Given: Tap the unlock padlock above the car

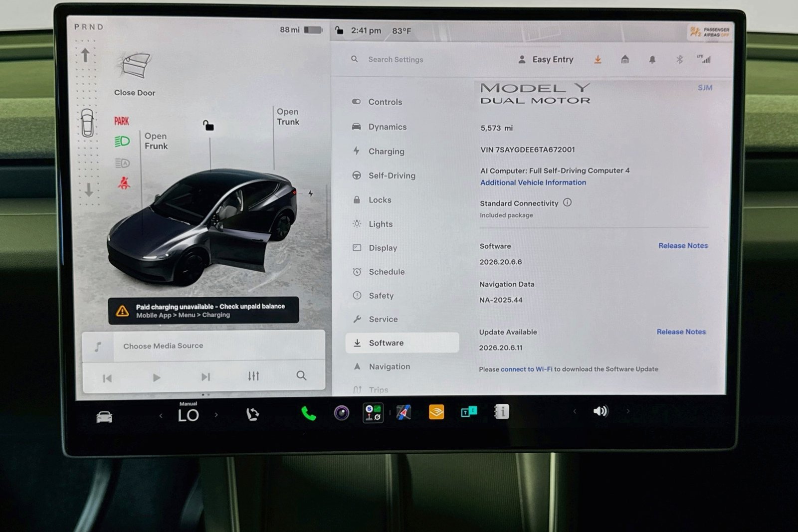Looking at the screenshot, I should 208,125.
